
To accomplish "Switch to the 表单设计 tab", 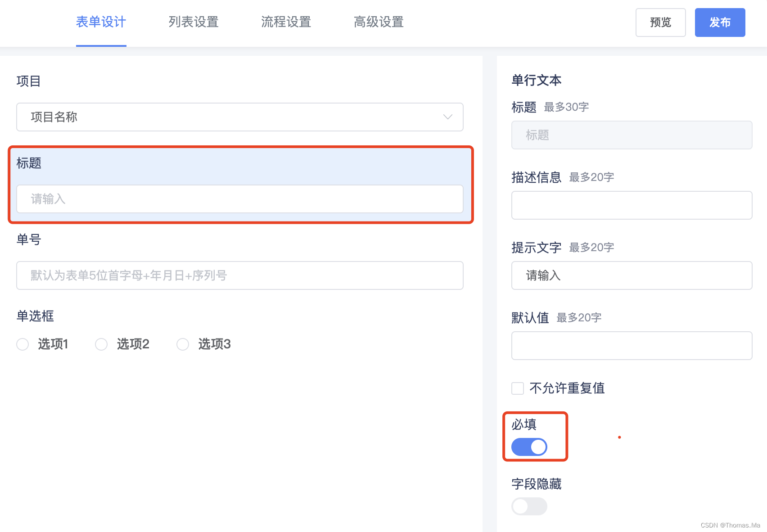I will click(x=101, y=22).
